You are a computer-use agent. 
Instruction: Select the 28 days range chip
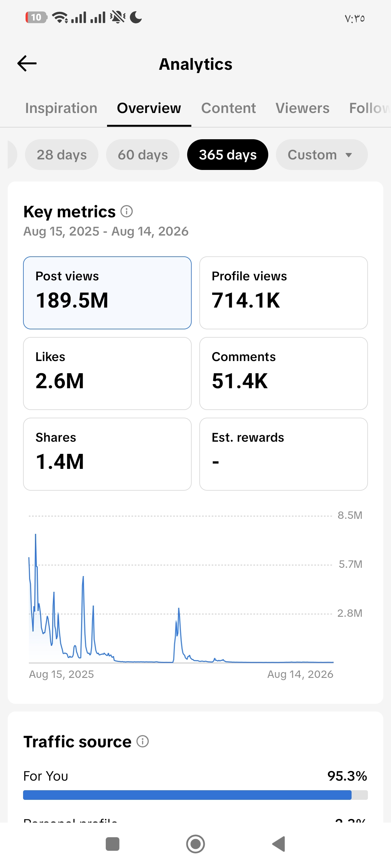pyautogui.click(x=62, y=155)
